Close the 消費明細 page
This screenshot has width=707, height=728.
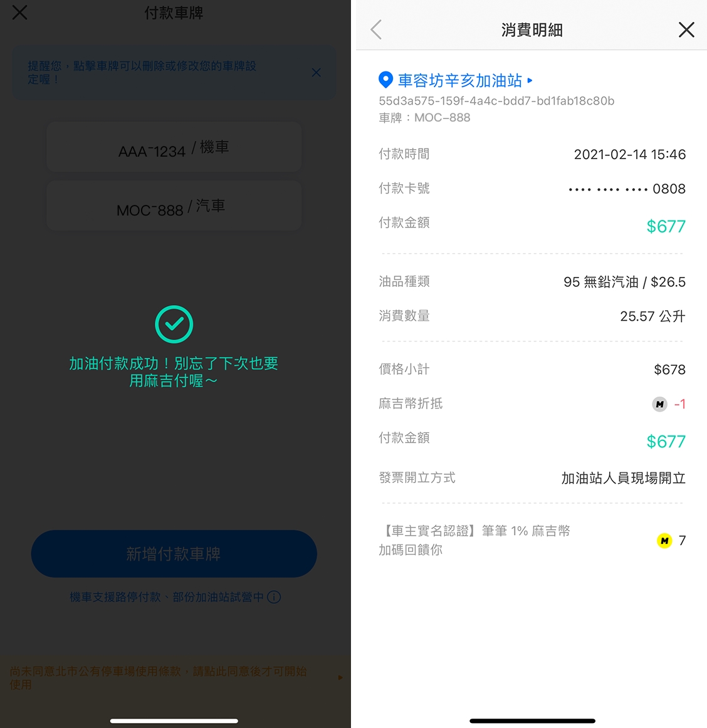pos(686,29)
